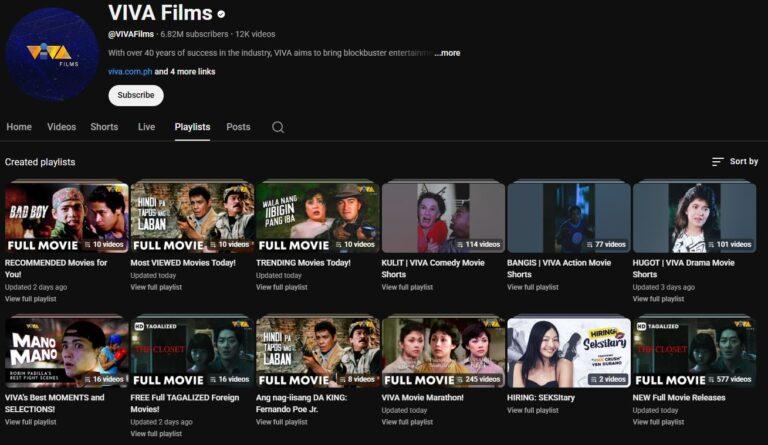Click title 'RECOMMENDED Movies for You!'

pos(56,269)
